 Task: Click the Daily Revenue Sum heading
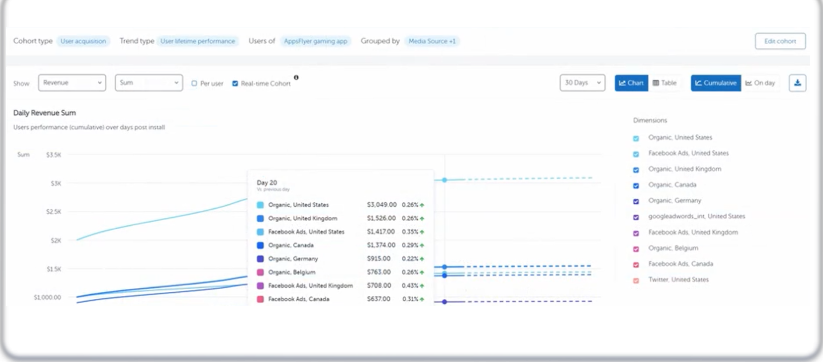45,113
